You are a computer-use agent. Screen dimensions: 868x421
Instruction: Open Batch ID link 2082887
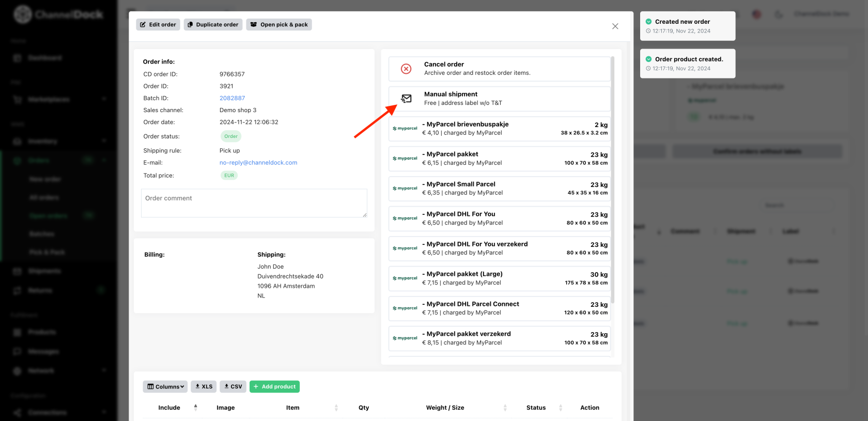[x=232, y=98]
